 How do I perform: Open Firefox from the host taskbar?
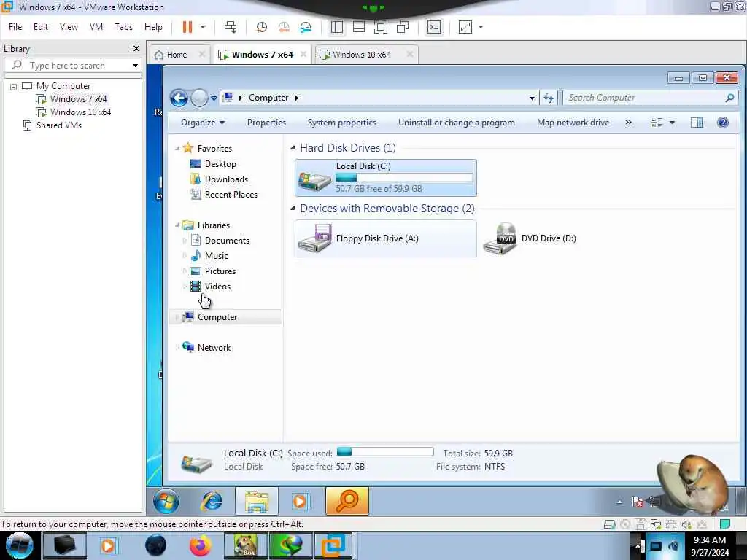[x=201, y=545]
